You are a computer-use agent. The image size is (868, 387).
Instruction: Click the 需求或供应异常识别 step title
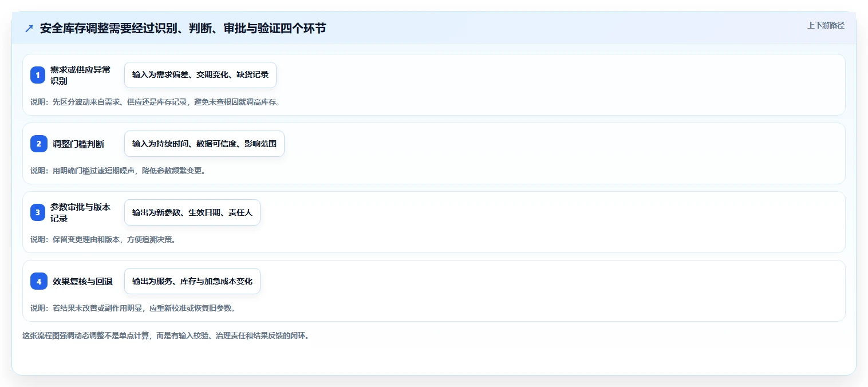[x=81, y=75]
